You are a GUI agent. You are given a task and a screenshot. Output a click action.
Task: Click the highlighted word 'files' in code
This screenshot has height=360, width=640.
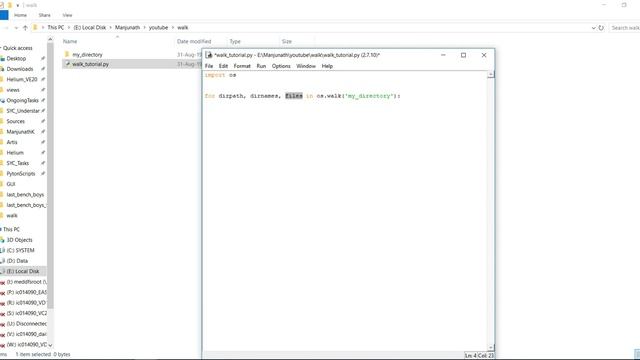294,96
